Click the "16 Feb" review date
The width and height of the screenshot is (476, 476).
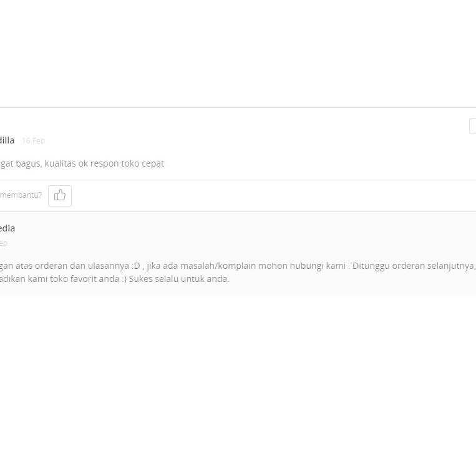click(34, 141)
